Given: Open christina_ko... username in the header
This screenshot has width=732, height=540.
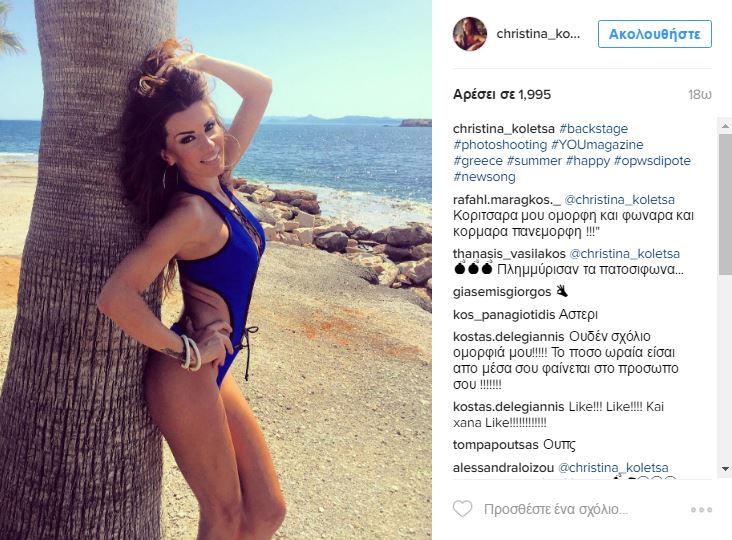Looking at the screenshot, I should pos(538,34).
